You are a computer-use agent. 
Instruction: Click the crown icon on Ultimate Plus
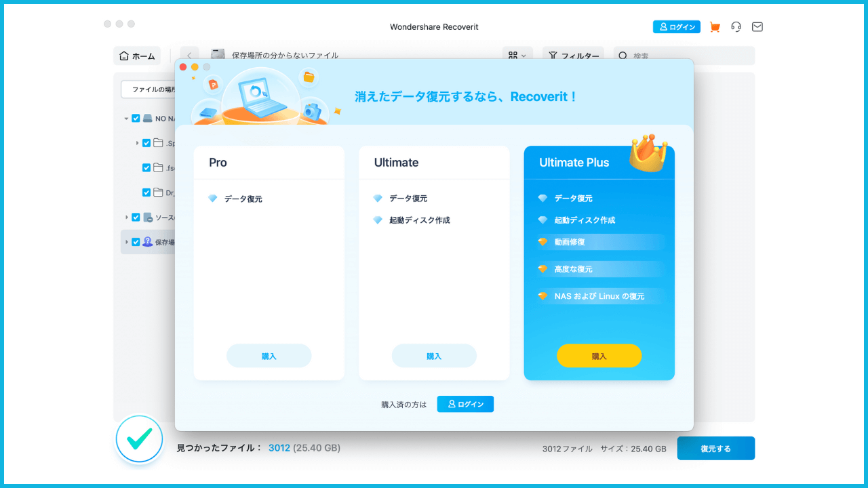[648, 152]
